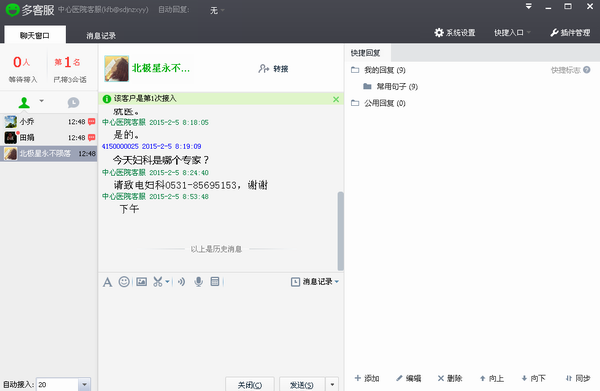Click the 北极星永不… avatar in chat header
Screen dimensions: 600x391
pos(117,68)
